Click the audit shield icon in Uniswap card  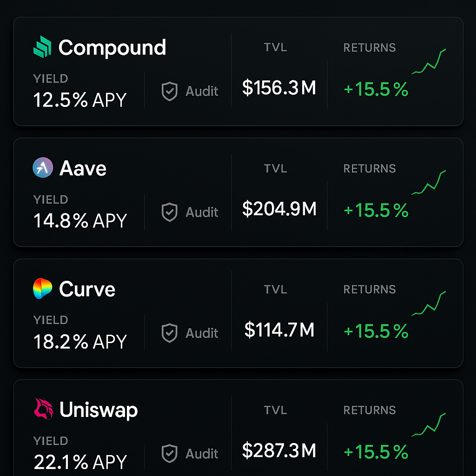coord(169,454)
